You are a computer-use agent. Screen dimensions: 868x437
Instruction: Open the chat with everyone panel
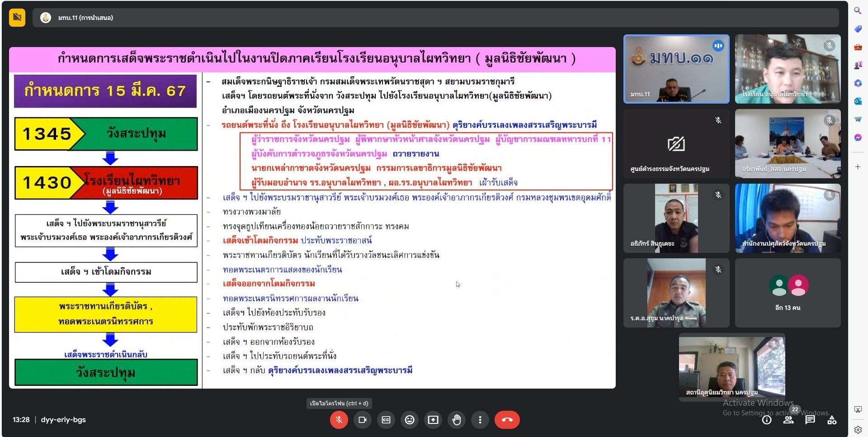(x=810, y=420)
